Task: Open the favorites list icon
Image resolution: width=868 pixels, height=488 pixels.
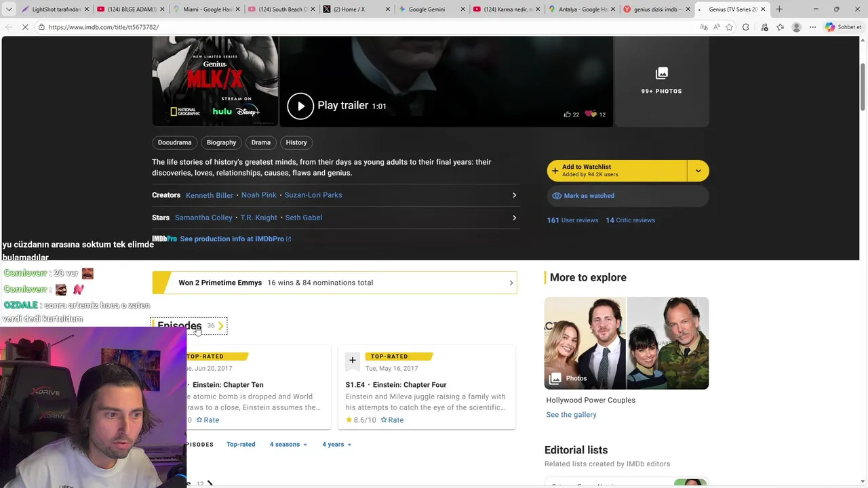Action: tap(781, 27)
